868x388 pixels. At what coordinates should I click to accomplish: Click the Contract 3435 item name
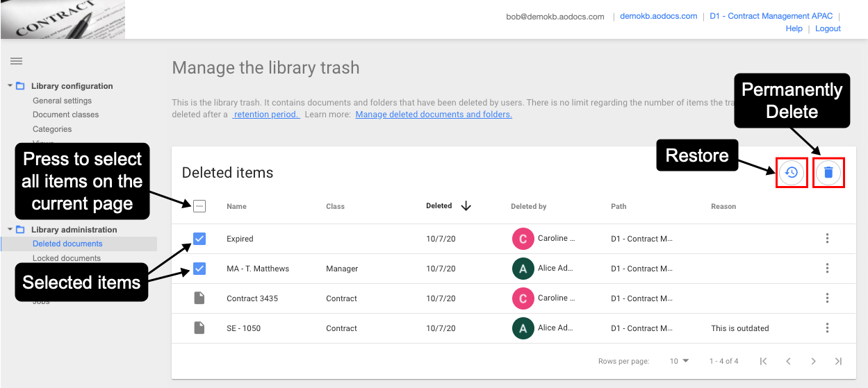[x=252, y=298]
